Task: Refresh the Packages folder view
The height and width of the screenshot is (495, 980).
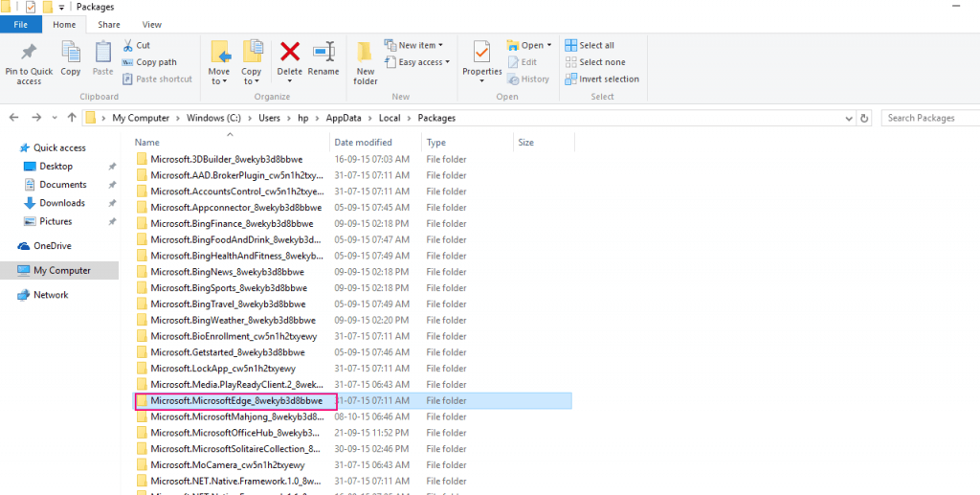Action: point(865,118)
